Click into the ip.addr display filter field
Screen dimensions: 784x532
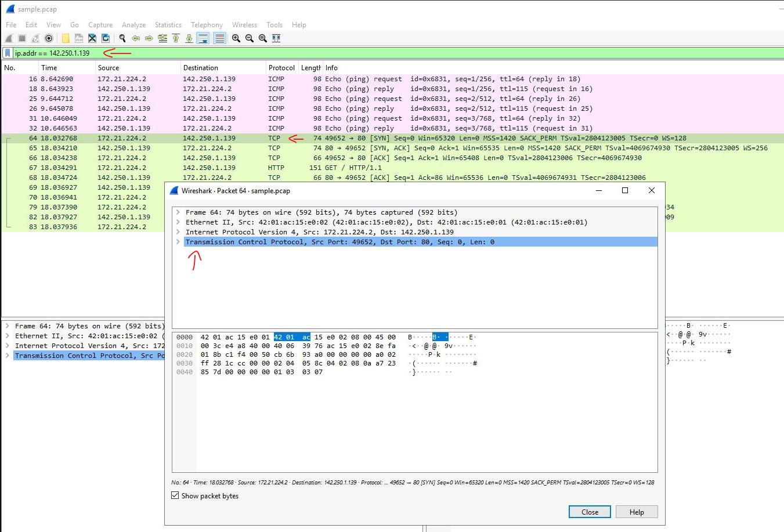click(348, 53)
